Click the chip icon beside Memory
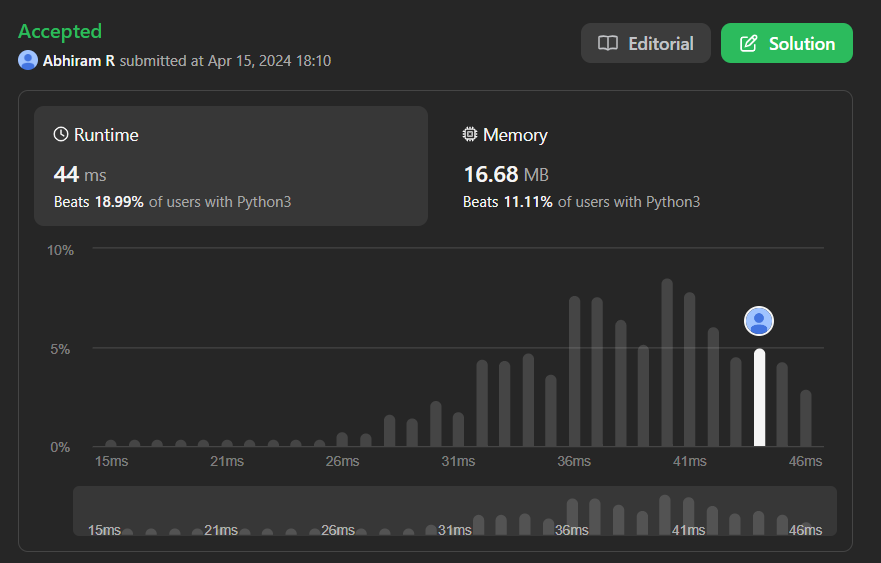Screen dimensions: 881x563 coord(470,134)
